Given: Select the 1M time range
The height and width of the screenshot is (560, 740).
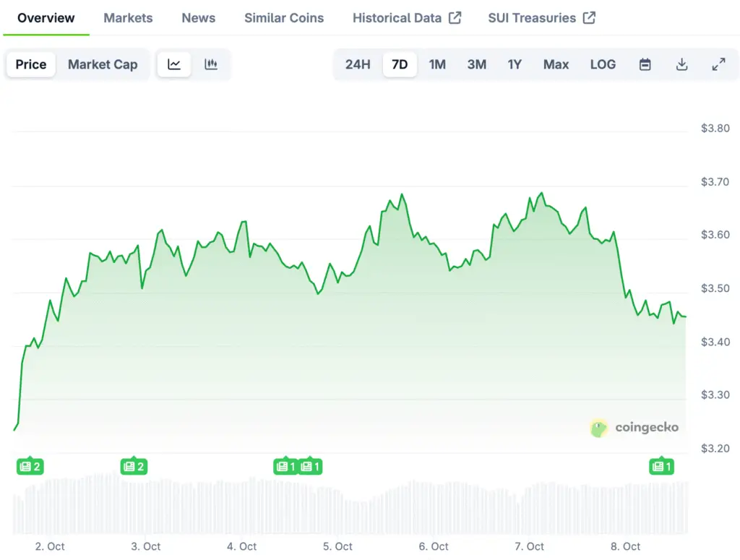Looking at the screenshot, I should pos(437,64).
